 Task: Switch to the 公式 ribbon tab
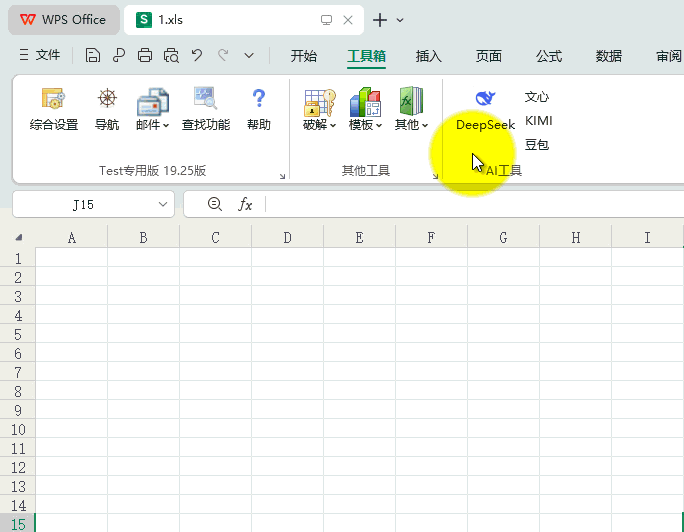(x=549, y=56)
